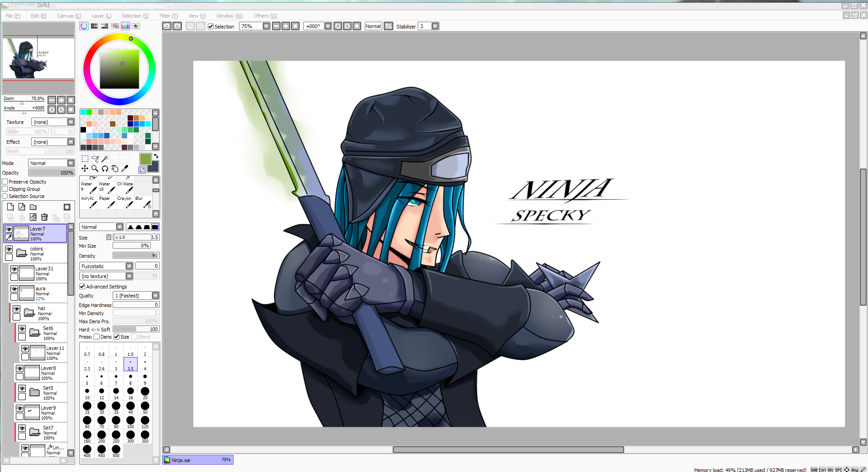Open the Window menu
The width and height of the screenshot is (868, 472).
click(x=229, y=16)
